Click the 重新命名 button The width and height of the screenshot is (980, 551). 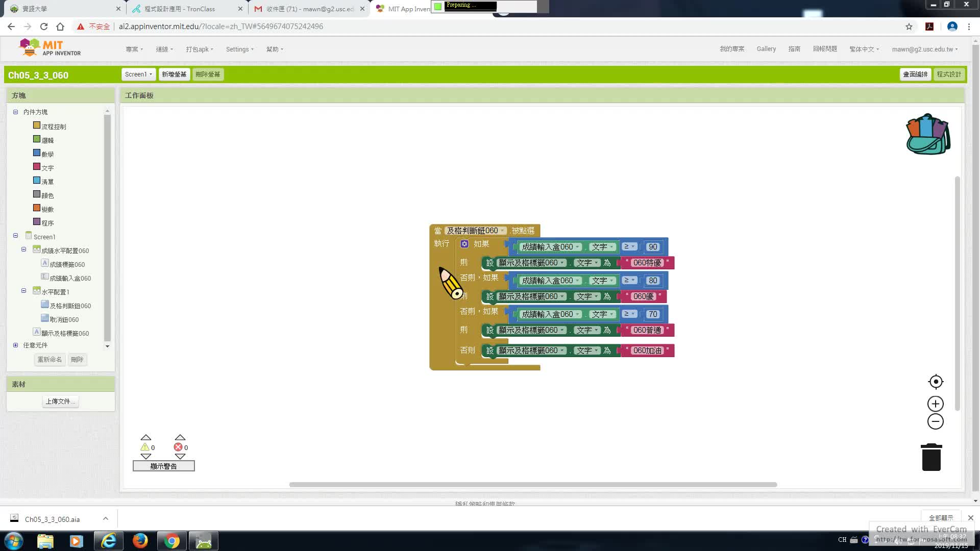(50, 360)
